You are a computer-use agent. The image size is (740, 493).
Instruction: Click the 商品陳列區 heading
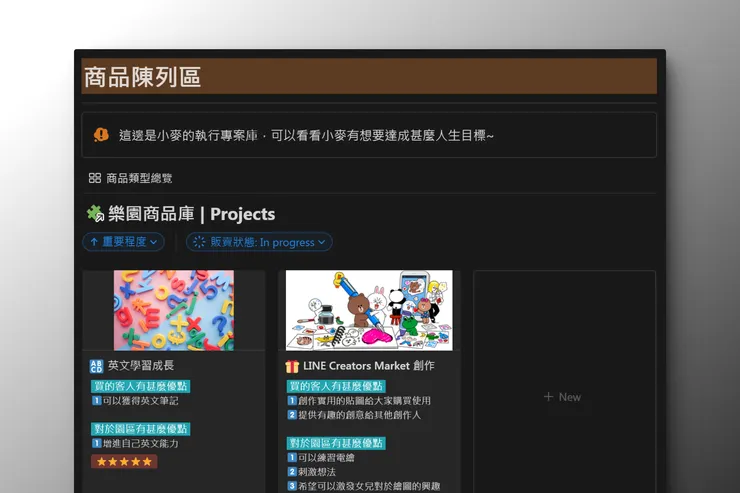(x=143, y=77)
